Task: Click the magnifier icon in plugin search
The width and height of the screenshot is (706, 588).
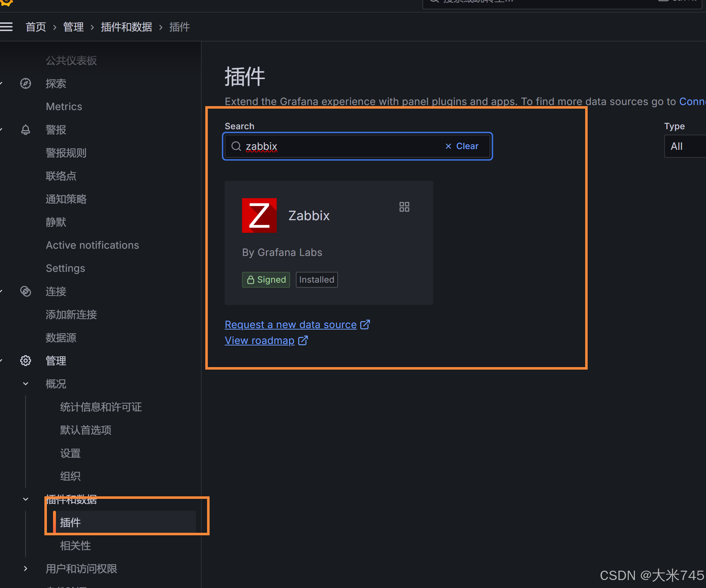Action: point(236,146)
